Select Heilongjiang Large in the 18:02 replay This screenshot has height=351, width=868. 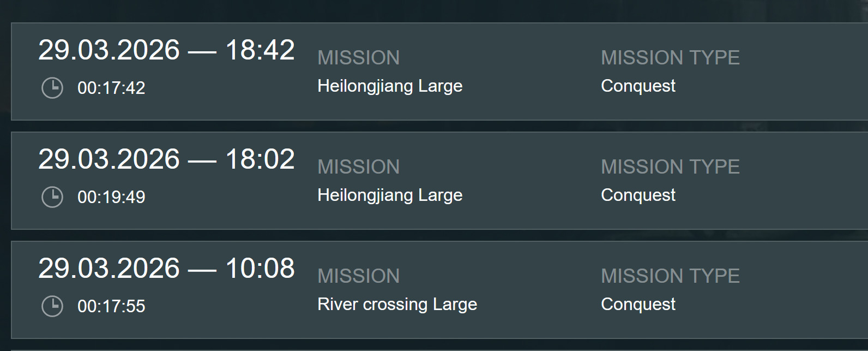pyautogui.click(x=390, y=195)
